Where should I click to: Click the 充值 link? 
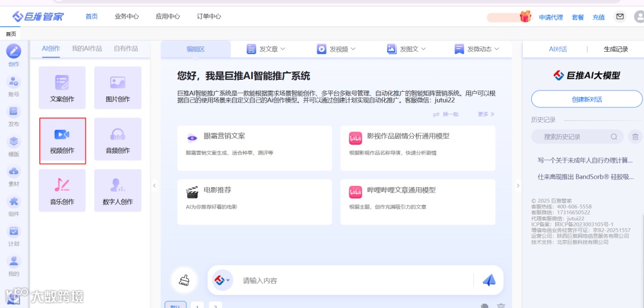pos(599,17)
